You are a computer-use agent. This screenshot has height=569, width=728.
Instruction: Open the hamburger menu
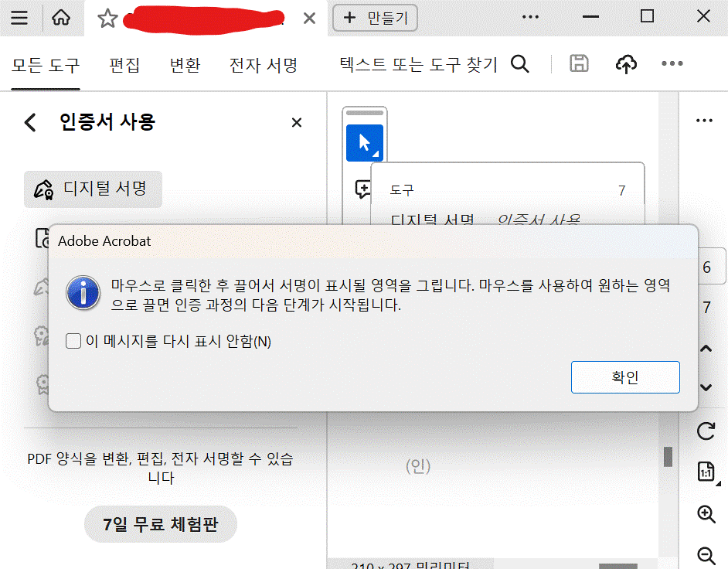tap(19, 18)
